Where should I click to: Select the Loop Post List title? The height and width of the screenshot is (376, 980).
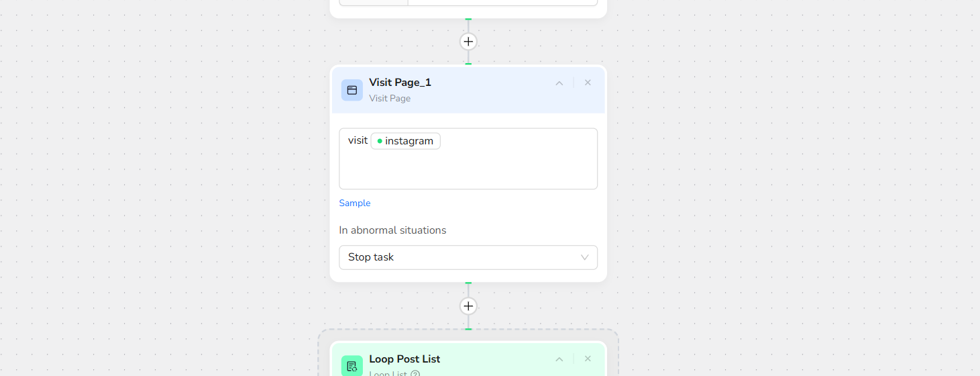point(404,359)
